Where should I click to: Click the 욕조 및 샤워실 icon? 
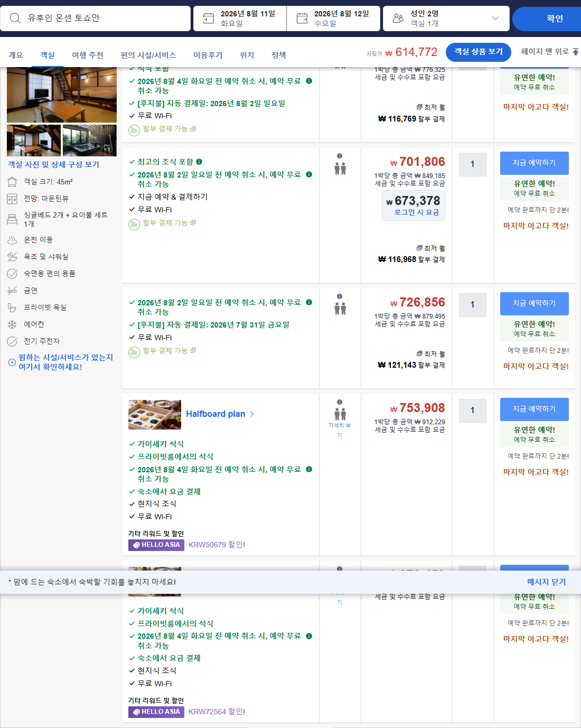pyautogui.click(x=12, y=257)
